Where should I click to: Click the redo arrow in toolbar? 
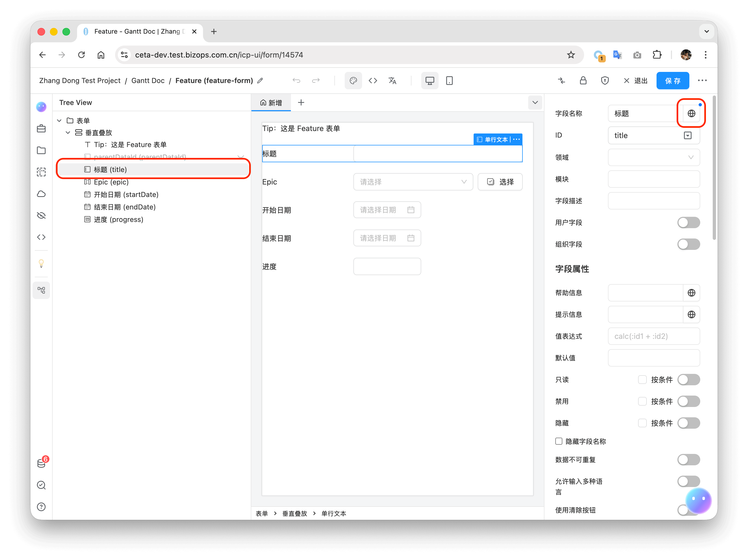(x=316, y=80)
